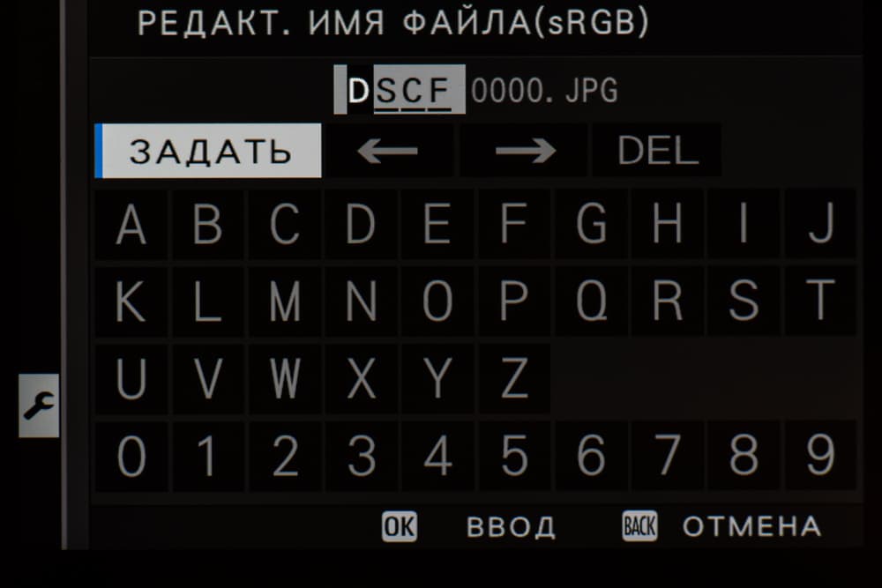
Task: Move cursor right with the right arrow
Action: pos(524,151)
